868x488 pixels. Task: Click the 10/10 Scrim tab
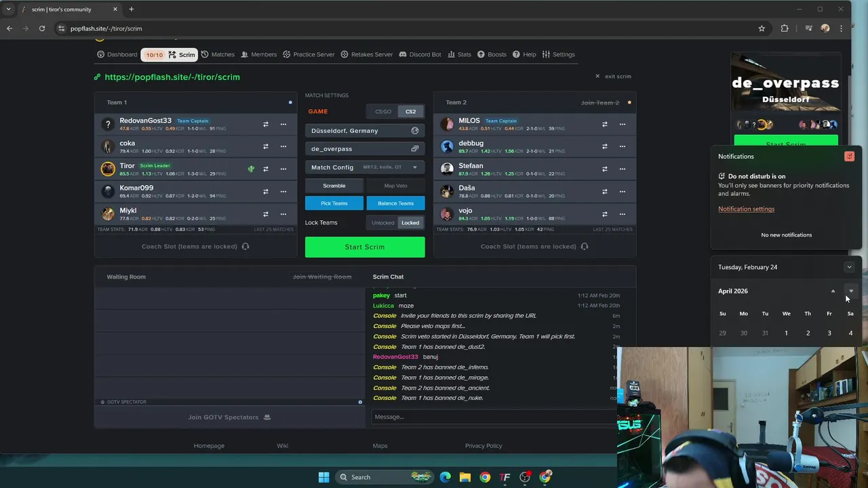point(169,54)
